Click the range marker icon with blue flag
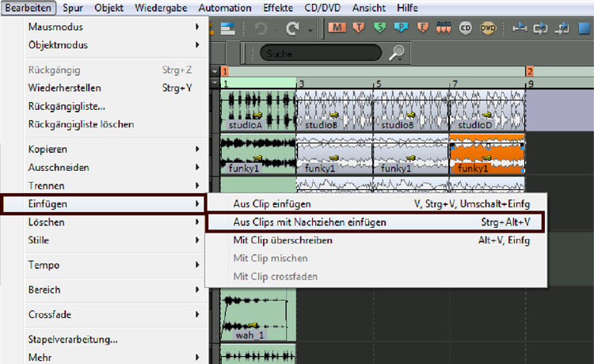Image resolution: width=594 pixels, height=364 pixels. [x=520, y=28]
